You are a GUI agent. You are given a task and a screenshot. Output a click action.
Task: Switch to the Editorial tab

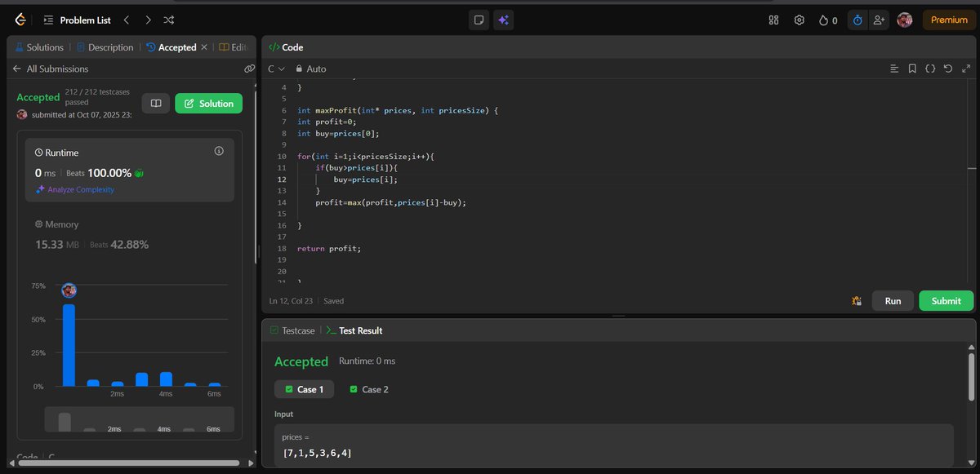point(234,47)
